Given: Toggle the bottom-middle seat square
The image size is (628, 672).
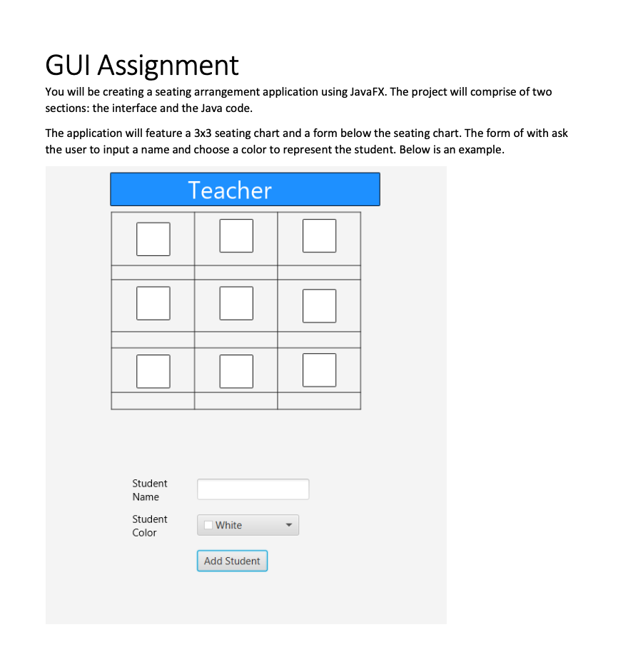Looking at the screenshot, I should tap(236, 370).
